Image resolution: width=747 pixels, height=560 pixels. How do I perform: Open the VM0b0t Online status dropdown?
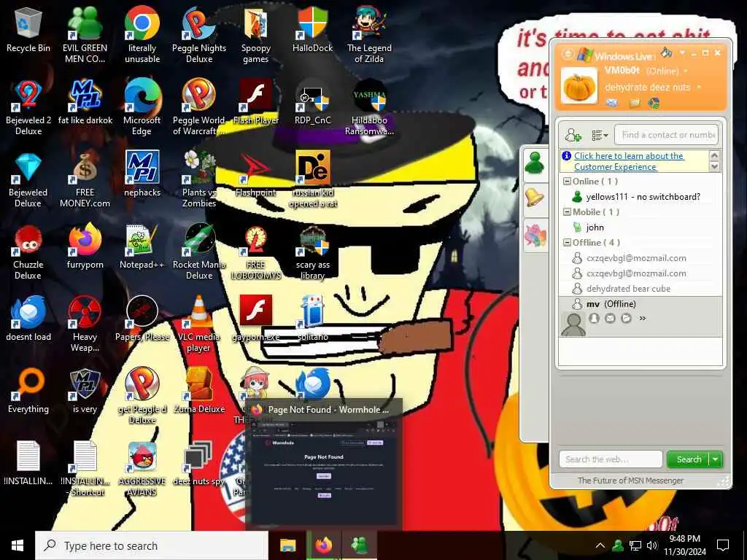click(x=686, y=71)
